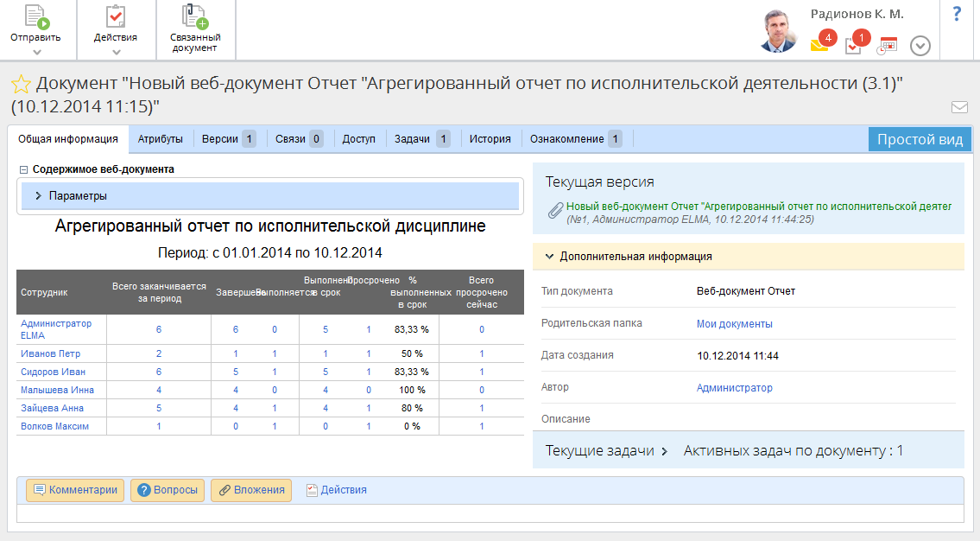Open the Комментарии button
Viewport: 980px width, 541px height.
coord(75,490)
